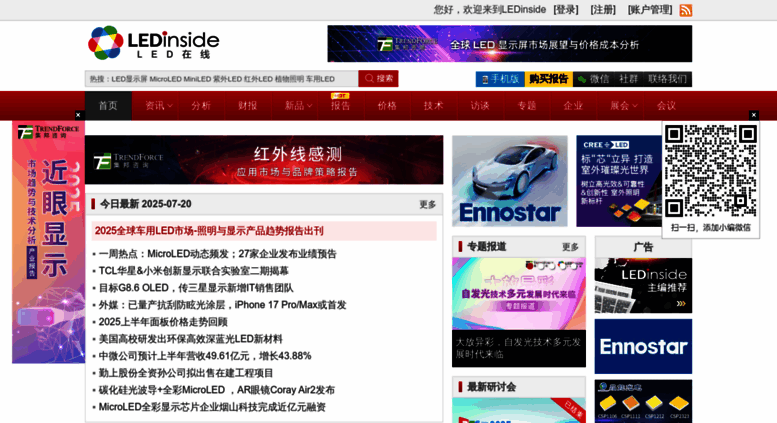
Task: Click 更多 in 专题报道 section
Action: [x=570, y=247]
